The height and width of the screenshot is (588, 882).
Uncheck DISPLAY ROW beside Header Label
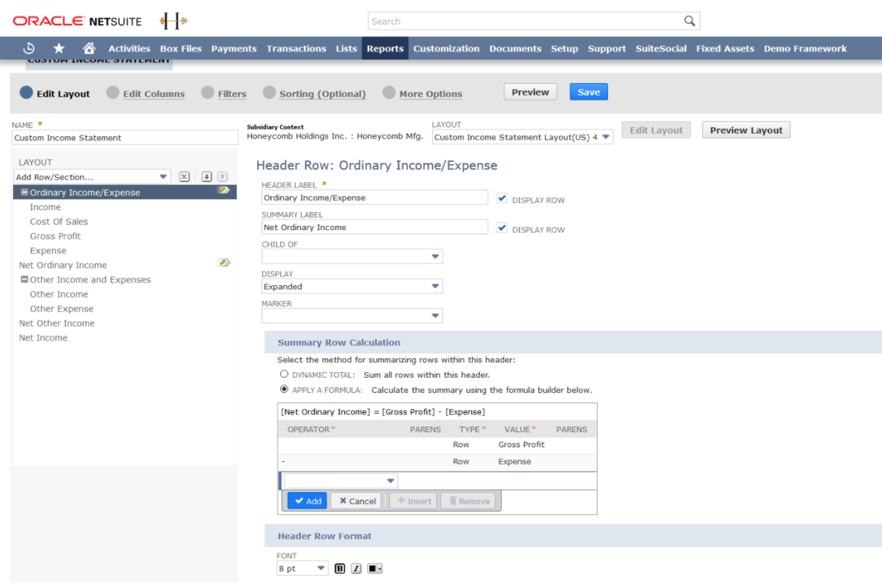point(502,197)
